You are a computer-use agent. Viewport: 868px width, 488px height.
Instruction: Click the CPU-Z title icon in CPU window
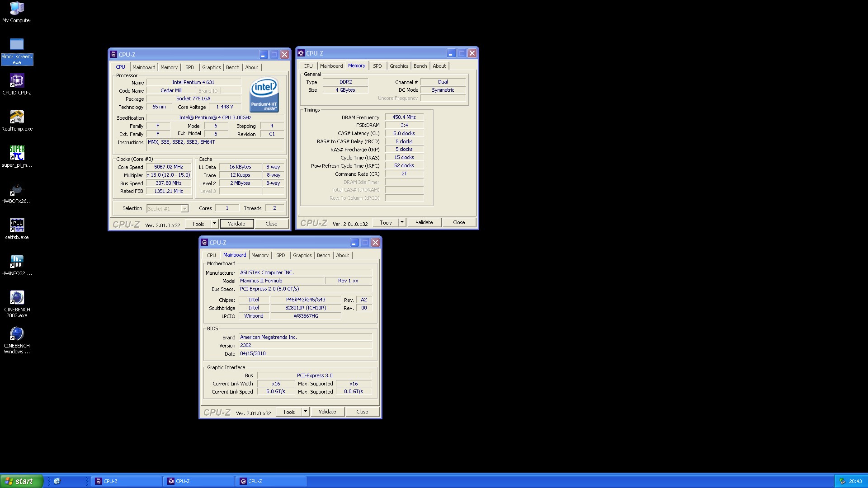click(113, 55)
